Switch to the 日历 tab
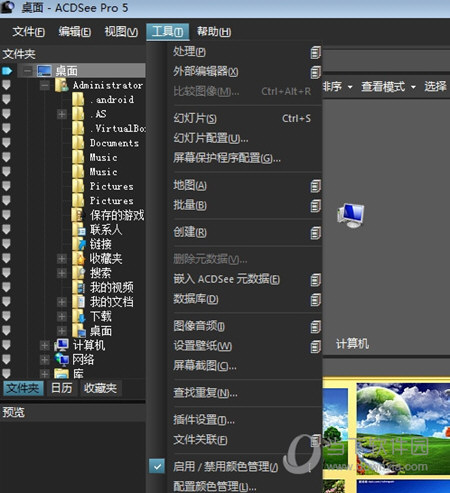The height and width of the screenshot is (493, 450). (62, 388)
